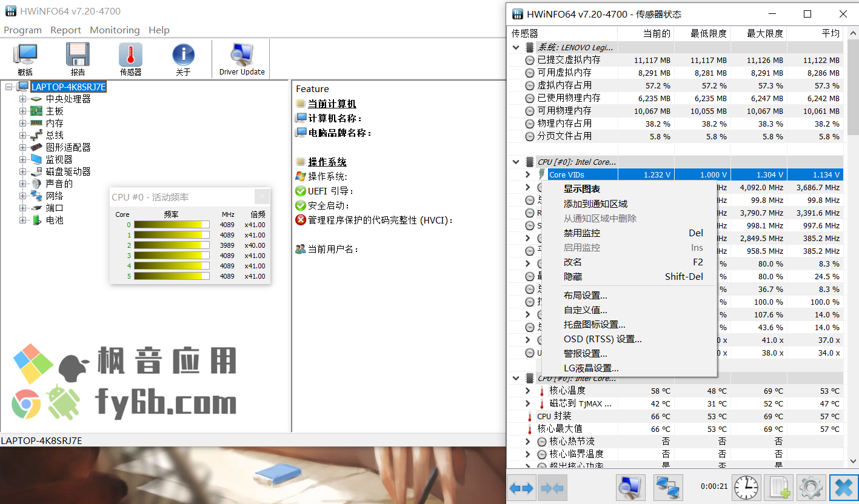Click the collapse columns inward arrows button

point(552,488)
